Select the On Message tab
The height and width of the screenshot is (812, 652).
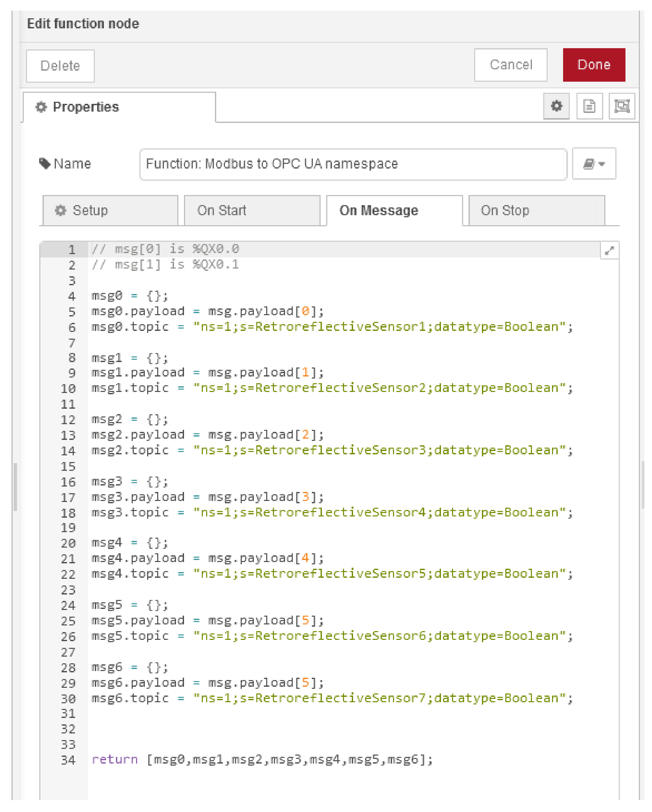click(x=394, y=211)
